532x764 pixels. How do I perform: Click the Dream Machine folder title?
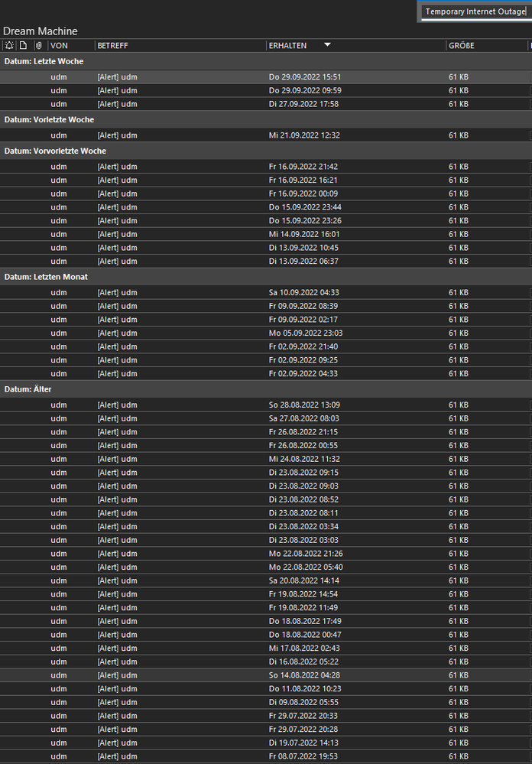click(x=39, y=31)
